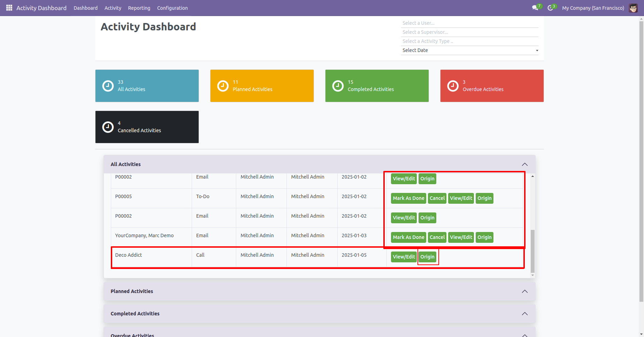Viewport: 644px width, 337px height.
Task: Open the Dashboard menu
Action: click(86, 8)
